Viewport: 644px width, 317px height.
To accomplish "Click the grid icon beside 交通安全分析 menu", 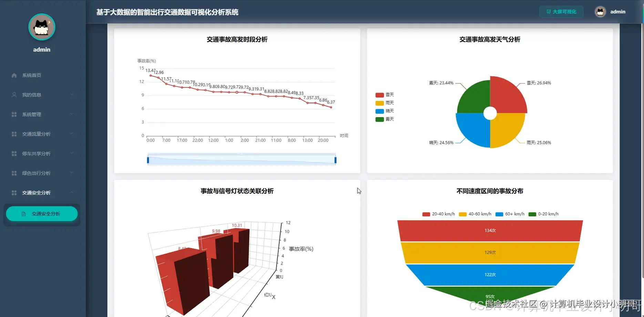I will [x=14, y=193].
